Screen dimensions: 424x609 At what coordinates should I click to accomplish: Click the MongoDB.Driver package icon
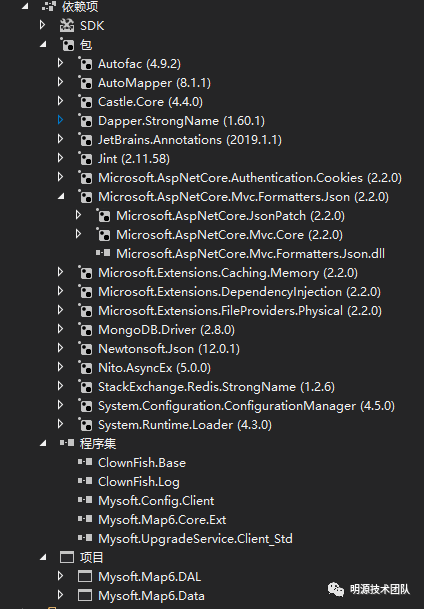point(85,329)
